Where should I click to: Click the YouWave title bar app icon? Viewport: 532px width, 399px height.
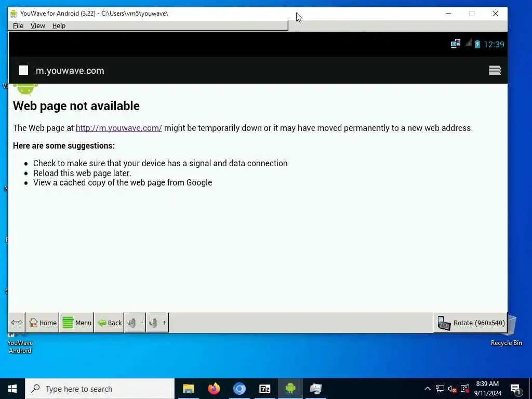click(14, 14)
